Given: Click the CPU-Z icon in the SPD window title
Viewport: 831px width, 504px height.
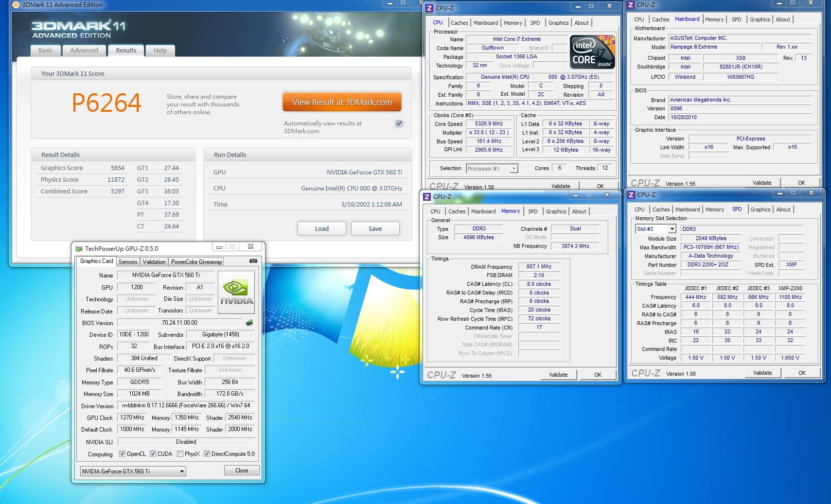Looking at the screenshot, I should [631, 195].
